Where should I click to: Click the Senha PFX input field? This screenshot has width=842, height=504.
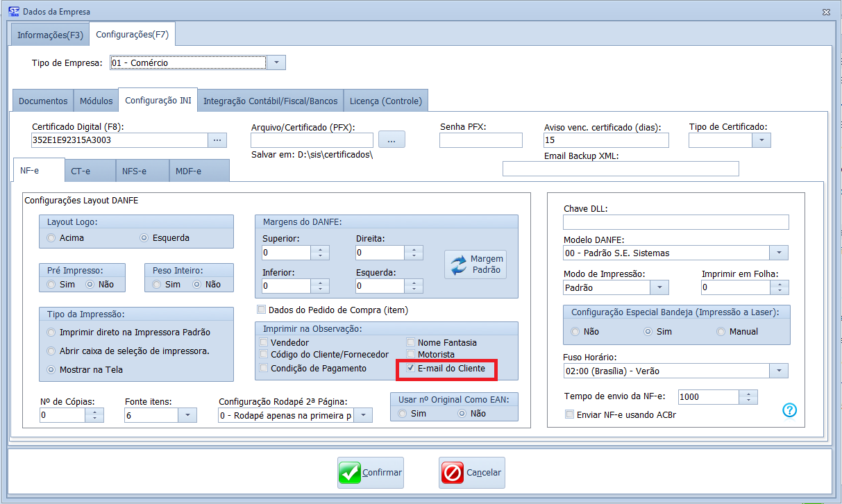click(480, 140)
